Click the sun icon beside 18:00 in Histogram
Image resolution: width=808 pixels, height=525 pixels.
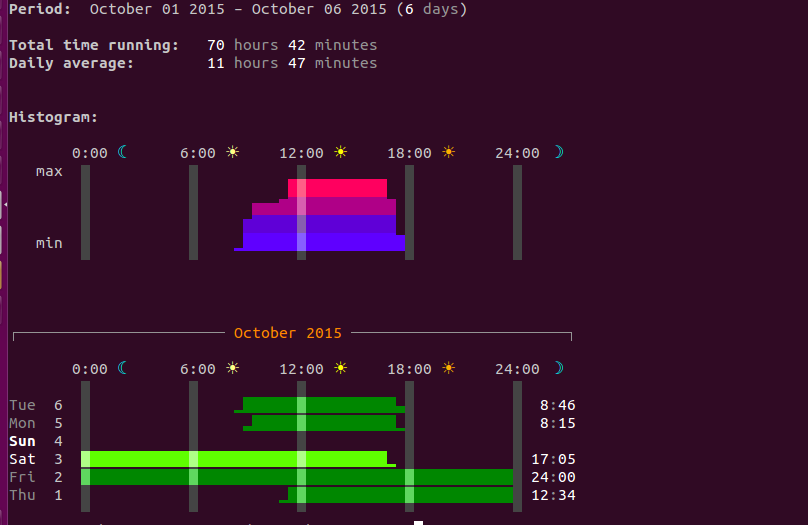(448, 152)
